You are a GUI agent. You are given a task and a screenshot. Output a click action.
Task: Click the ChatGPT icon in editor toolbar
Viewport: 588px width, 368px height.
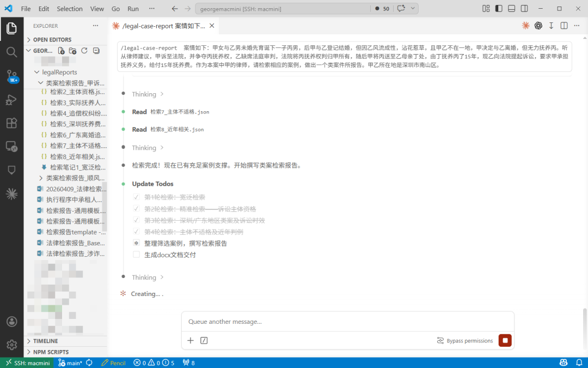tap(538, 26)
